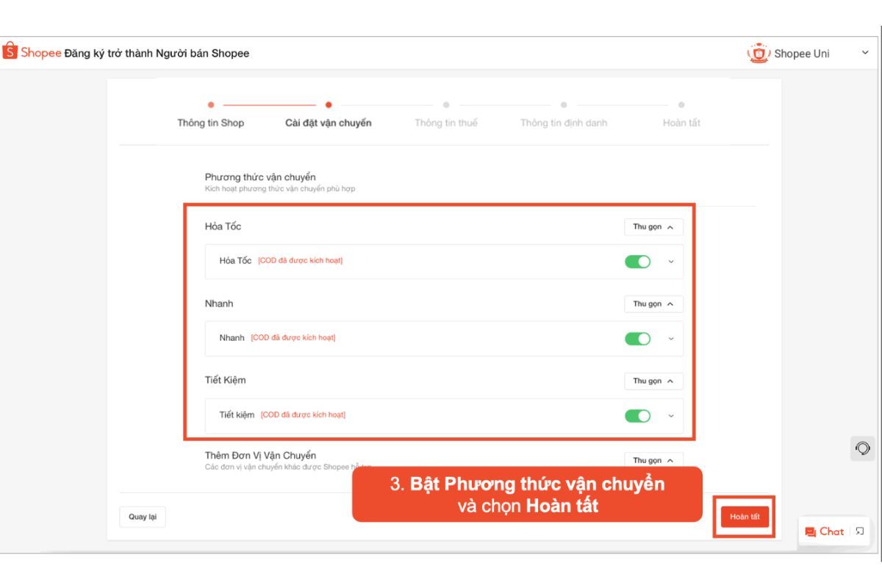This screenshot has height=588, width=882.
Task: Click Đăng ký trở thành Người bán Shopee title
Action: click(x=157, y=53)
